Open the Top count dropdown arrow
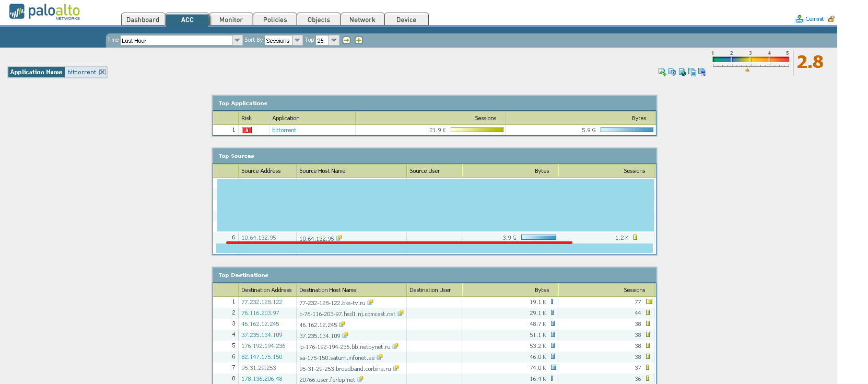This screenshot has width=868, height=384. 334,40
